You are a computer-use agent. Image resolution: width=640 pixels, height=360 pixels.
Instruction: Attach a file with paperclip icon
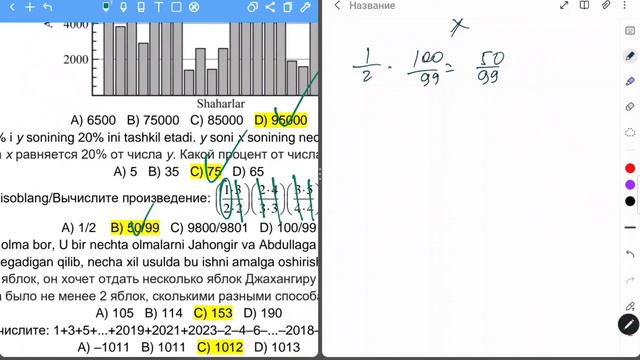coord(606,5)
